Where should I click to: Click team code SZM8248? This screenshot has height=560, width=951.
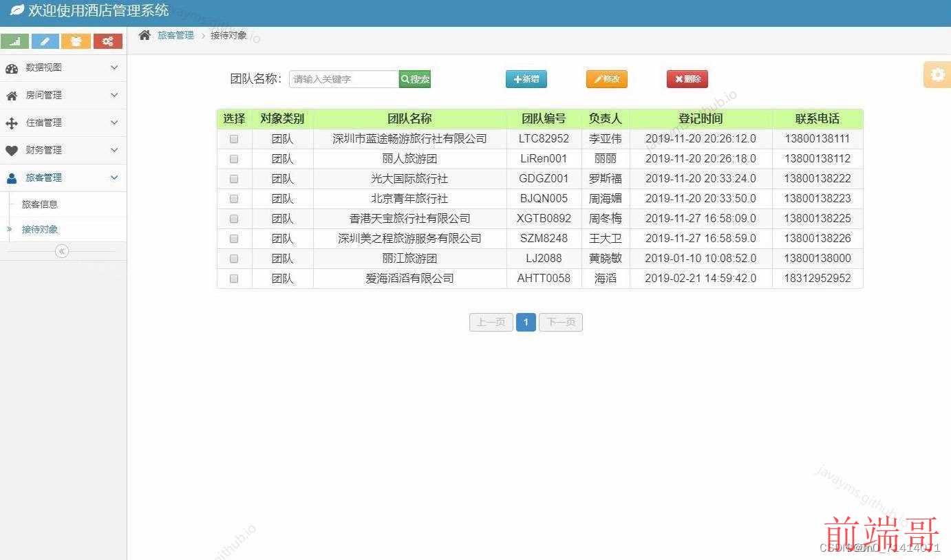point(544,239)
